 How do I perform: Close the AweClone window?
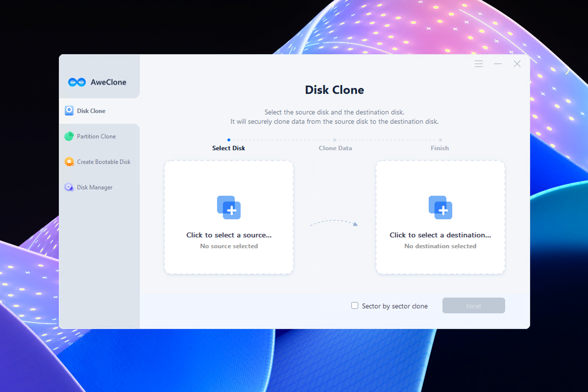tap(517, 64)
